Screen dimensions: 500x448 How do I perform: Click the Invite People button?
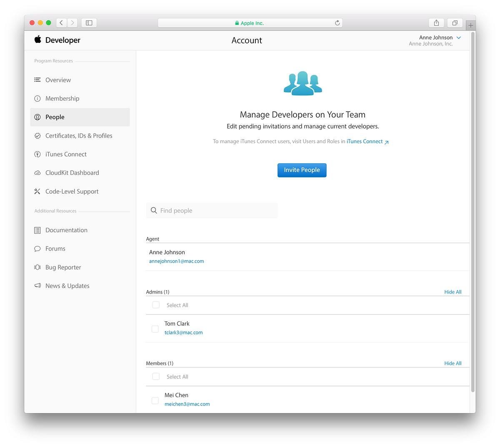(302, 170)
